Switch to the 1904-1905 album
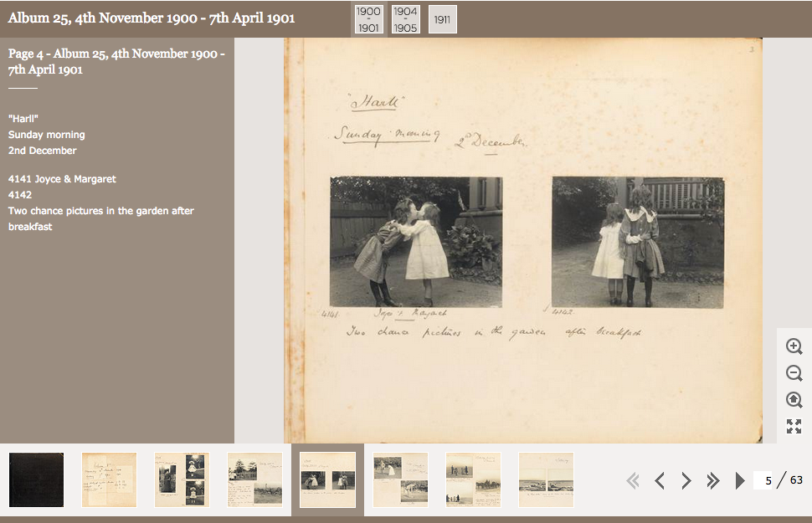Screen dimensions: 812x523 [406, 18]
